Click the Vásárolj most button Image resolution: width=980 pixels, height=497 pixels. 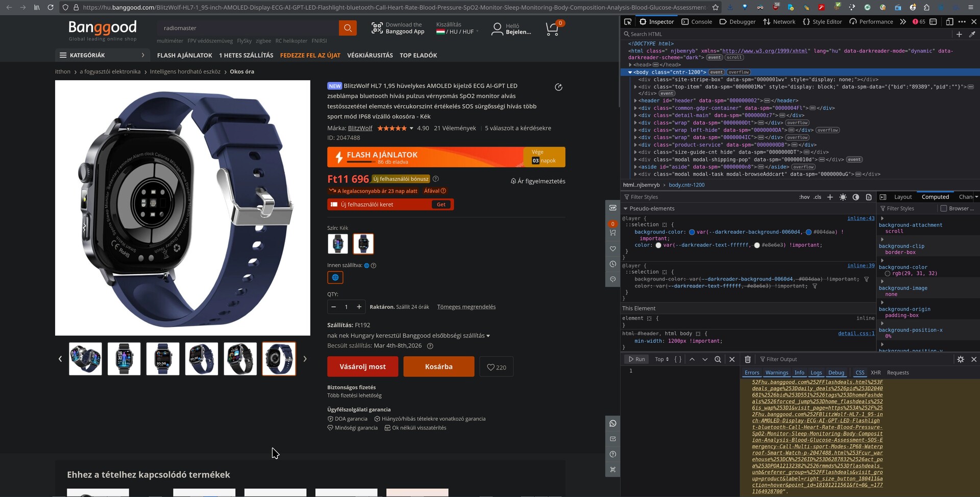tap(363, 367)
